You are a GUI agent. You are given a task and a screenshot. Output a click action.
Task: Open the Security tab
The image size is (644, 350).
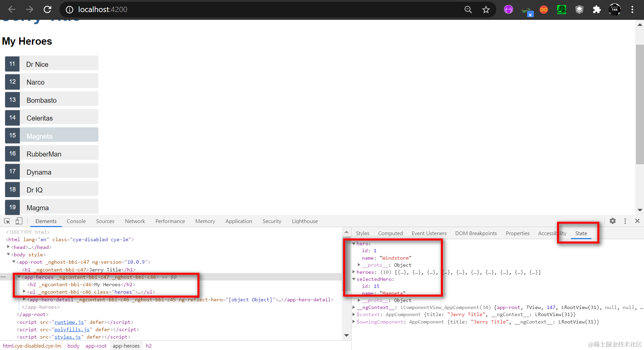pos(272,221)
